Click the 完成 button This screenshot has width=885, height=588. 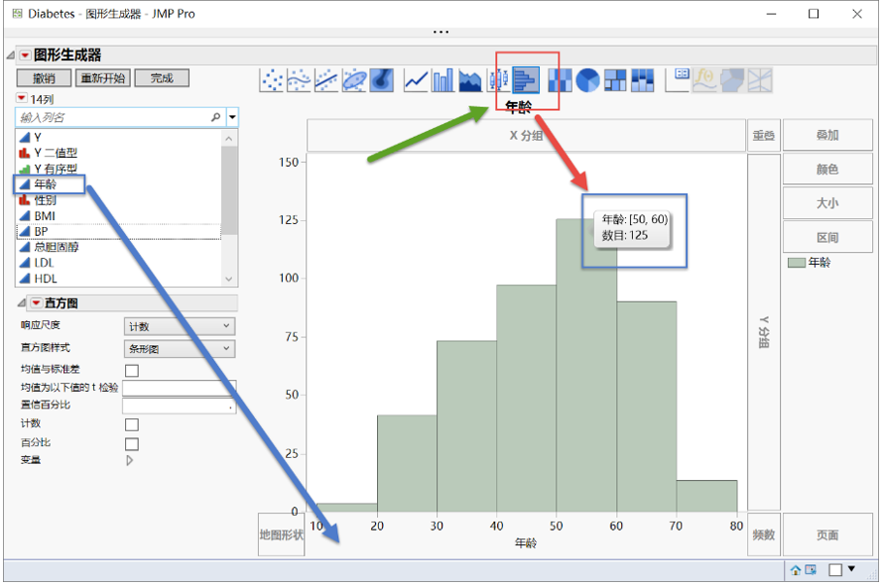162,78
